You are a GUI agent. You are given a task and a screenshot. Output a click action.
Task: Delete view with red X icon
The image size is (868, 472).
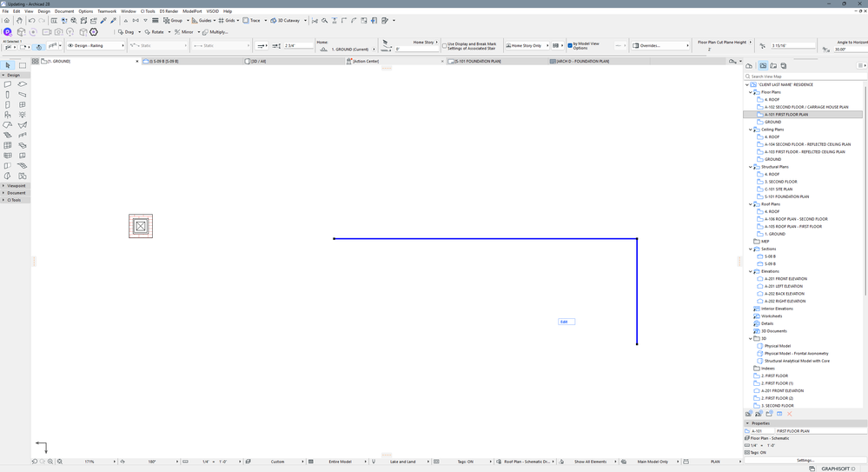coord(790,414)
